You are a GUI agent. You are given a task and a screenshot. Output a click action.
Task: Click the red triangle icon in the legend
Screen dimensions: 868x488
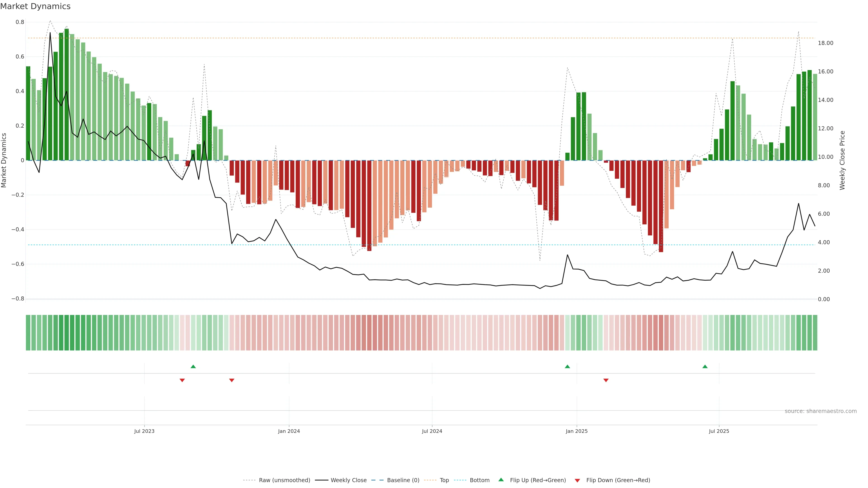[577, 480]
